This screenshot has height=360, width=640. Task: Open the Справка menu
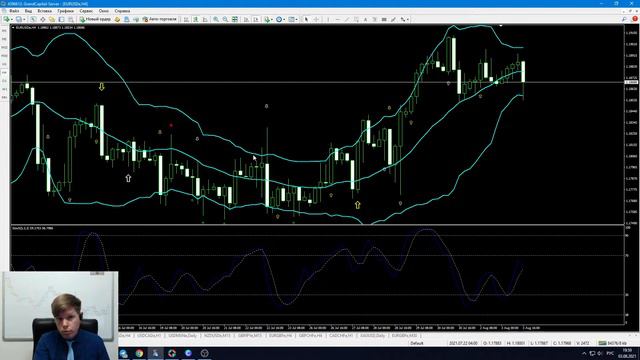(122, 11)
